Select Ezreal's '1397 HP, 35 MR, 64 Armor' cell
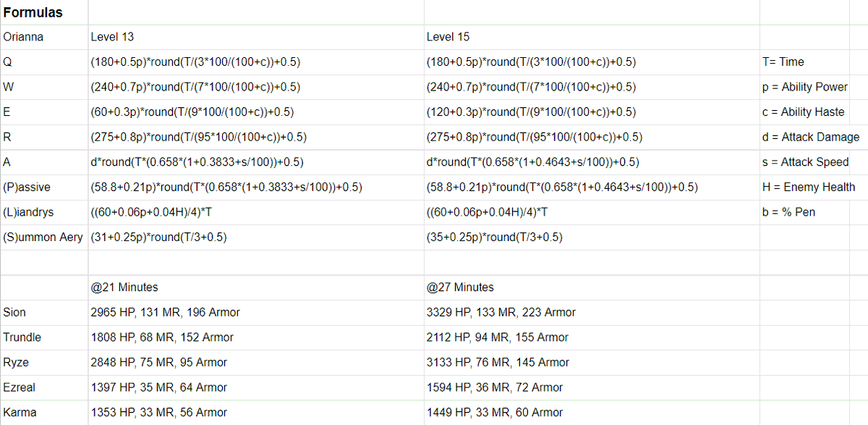Image resolution: width=868 pixels, height=425 pixels. coord(255,387)
